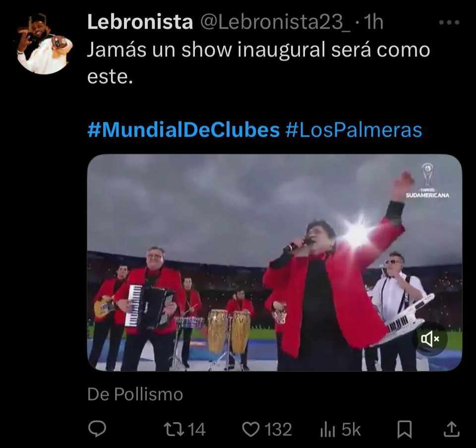Click the 1h timestamp
This screenshot has height=448, width=476.
point(373,22)
